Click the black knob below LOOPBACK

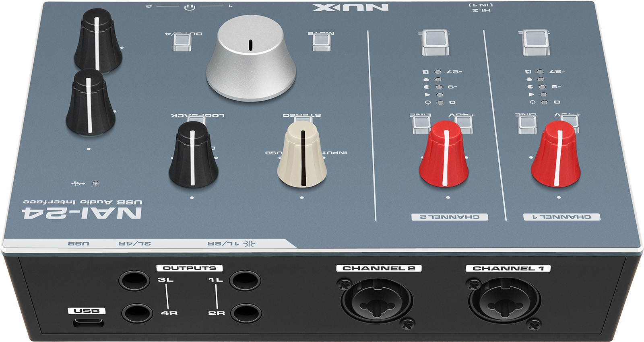point(193,155)
